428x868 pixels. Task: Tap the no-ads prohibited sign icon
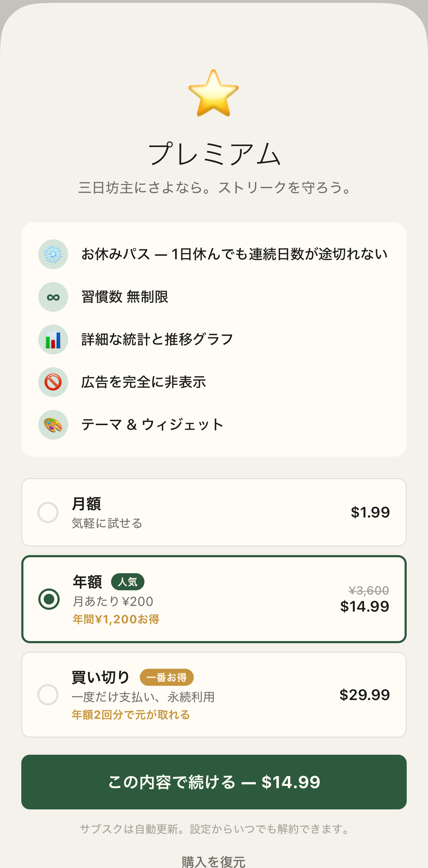click(53, 382)
